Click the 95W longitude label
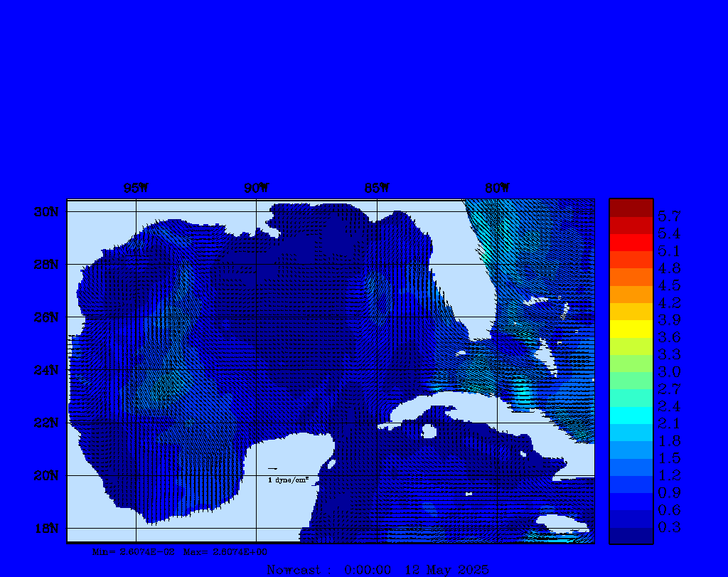Screen dimensions: 728x577 (x=136, y=188)
